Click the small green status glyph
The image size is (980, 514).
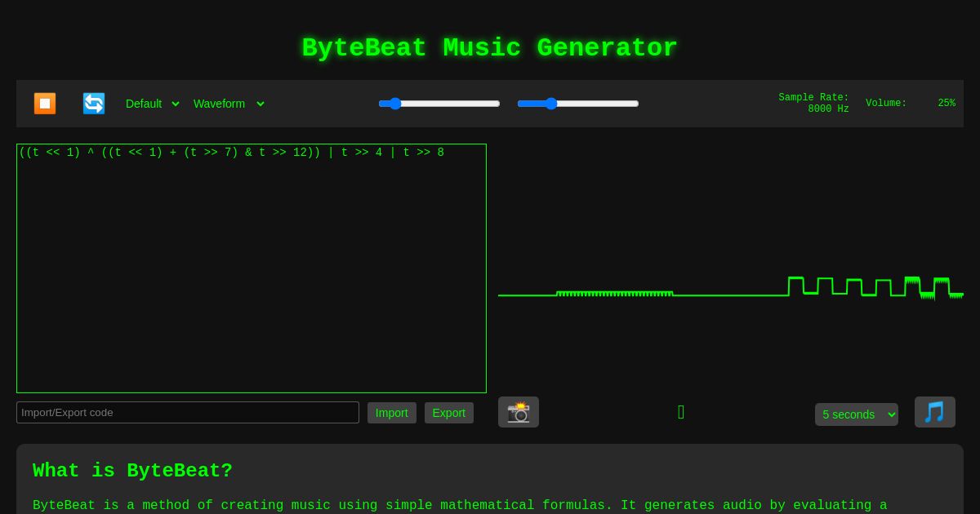pyautogui.click(x=681, y=412)
